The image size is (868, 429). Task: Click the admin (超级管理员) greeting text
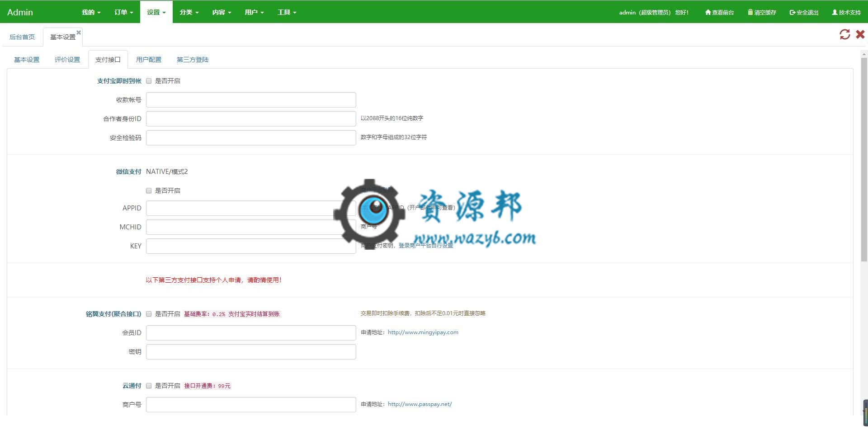(654, 12)
